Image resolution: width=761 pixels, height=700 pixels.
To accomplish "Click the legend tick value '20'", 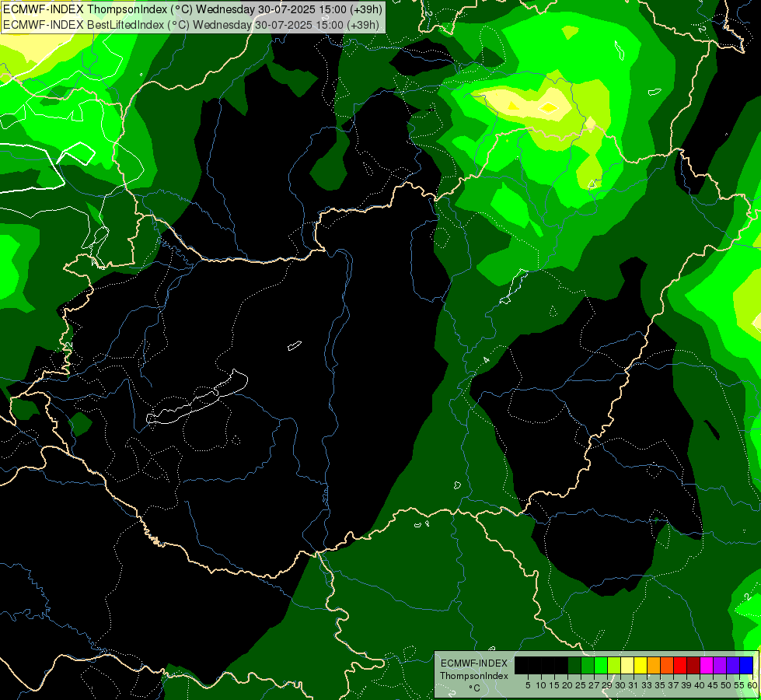I will click(x=567, y=685).
